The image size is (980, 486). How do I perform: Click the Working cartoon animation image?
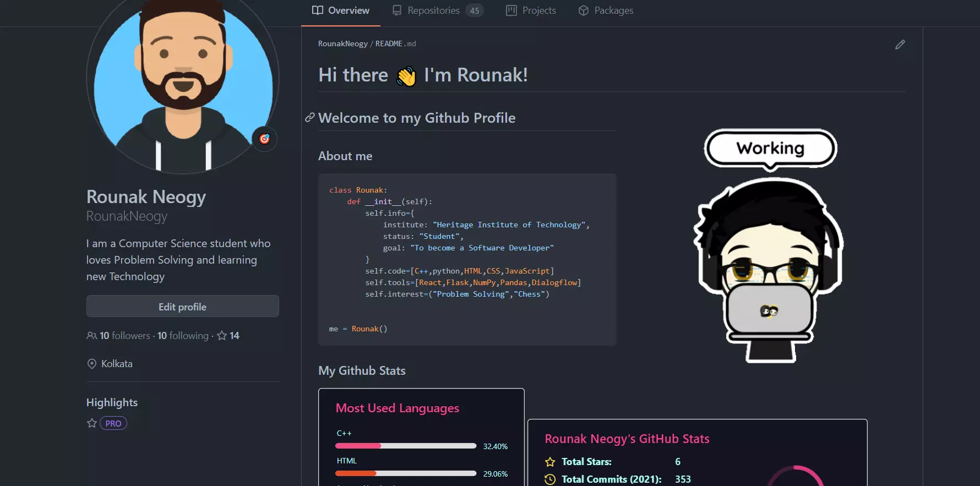[769, 246]
